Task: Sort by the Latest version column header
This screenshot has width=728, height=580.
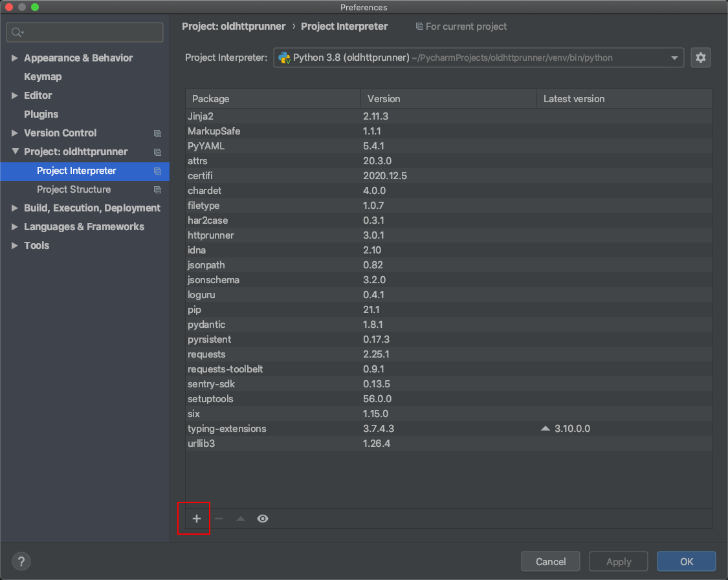Action: [573, 99]
